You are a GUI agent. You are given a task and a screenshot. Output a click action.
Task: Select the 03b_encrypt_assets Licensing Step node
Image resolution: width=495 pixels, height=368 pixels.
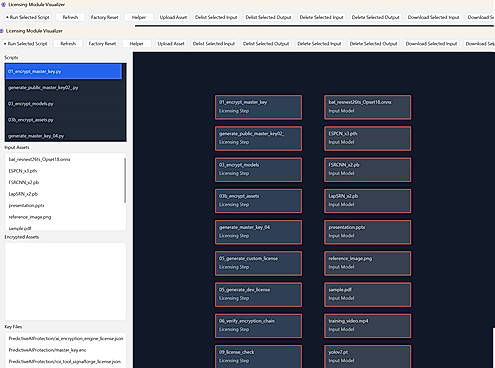(x=258, y=201)
